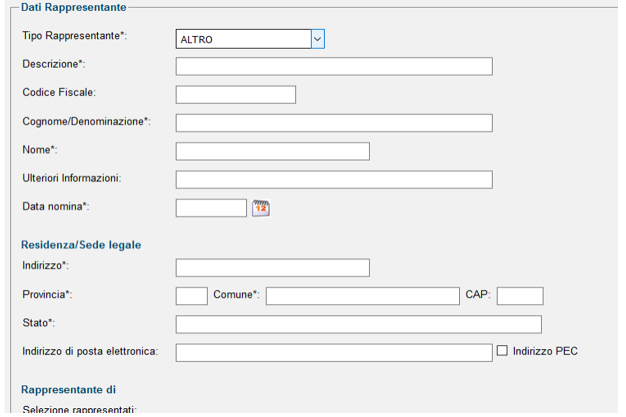Place cursor in the Nome field
This screenshot has height=417, width=626.
273,151
